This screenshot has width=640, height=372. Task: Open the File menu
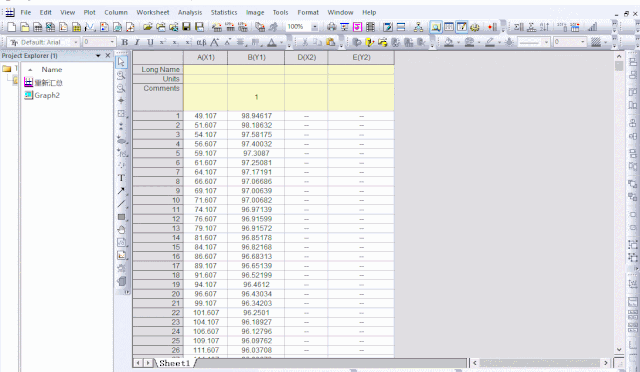point(26,12)
